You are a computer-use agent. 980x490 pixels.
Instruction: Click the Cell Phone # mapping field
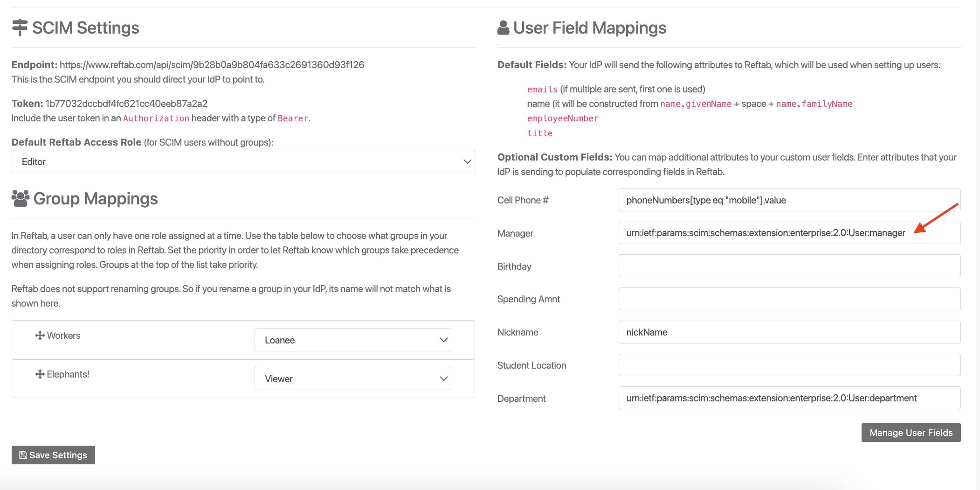tap(789, 200)
